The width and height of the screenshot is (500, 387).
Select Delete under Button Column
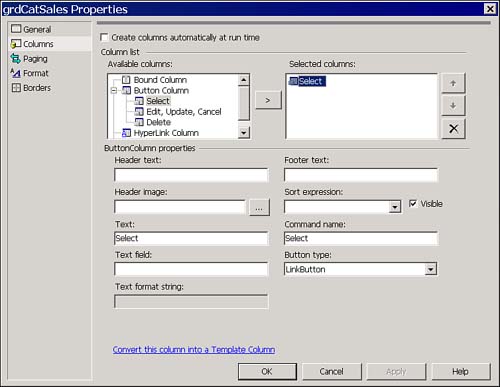coord(158,122)
